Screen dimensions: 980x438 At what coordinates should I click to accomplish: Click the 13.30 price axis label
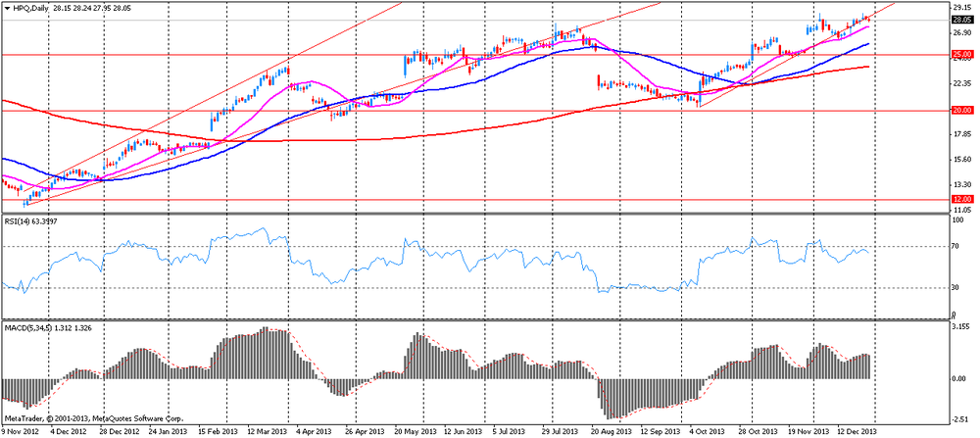pos(960,185)
